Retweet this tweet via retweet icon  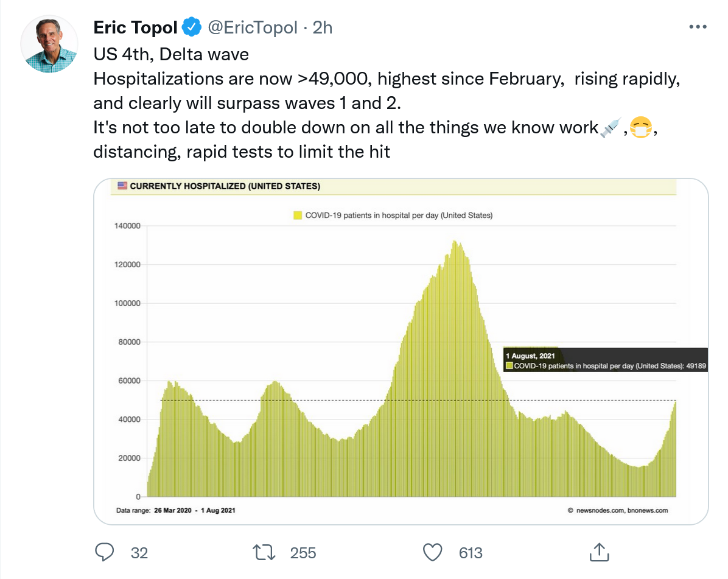point(265,552)
